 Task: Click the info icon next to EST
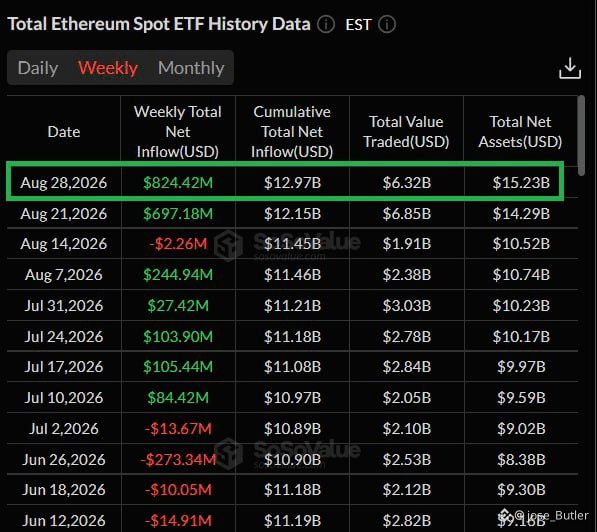[387, 24]
